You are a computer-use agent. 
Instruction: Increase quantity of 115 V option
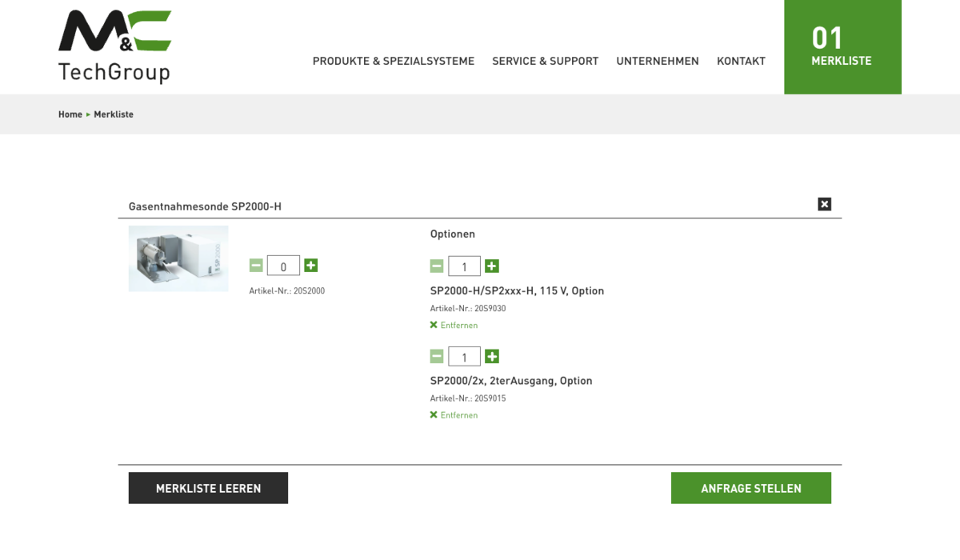click(x=492, y=266)
